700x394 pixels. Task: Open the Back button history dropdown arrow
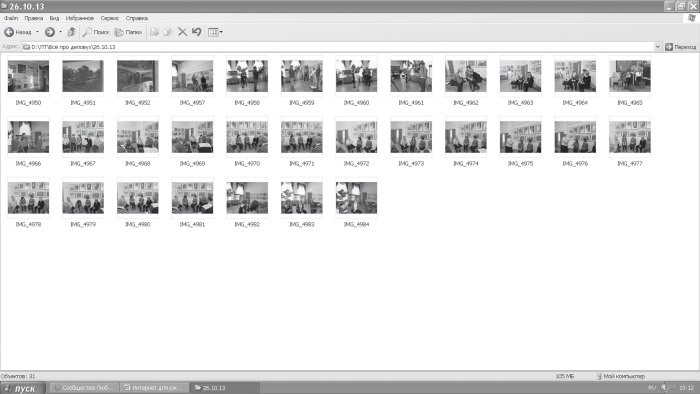(x=37, y=32)
